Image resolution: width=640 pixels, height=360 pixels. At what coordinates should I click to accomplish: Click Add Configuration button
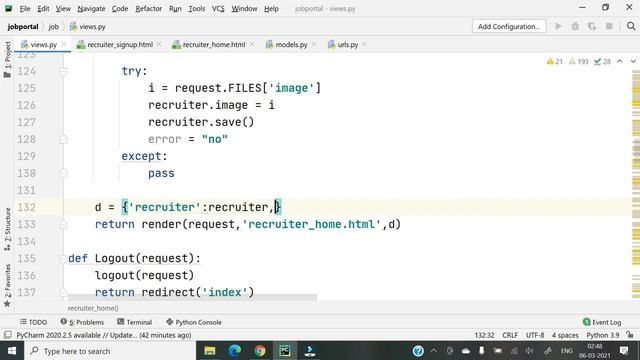point(509,26)
